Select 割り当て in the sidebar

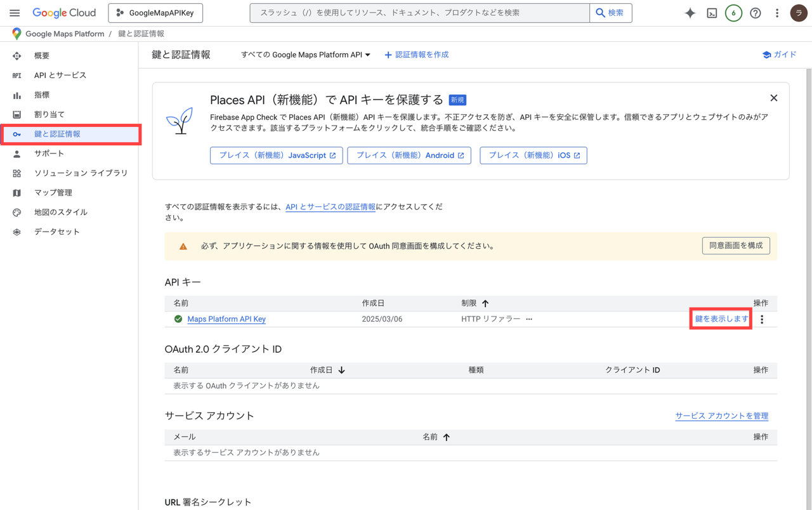click(70, 114)
